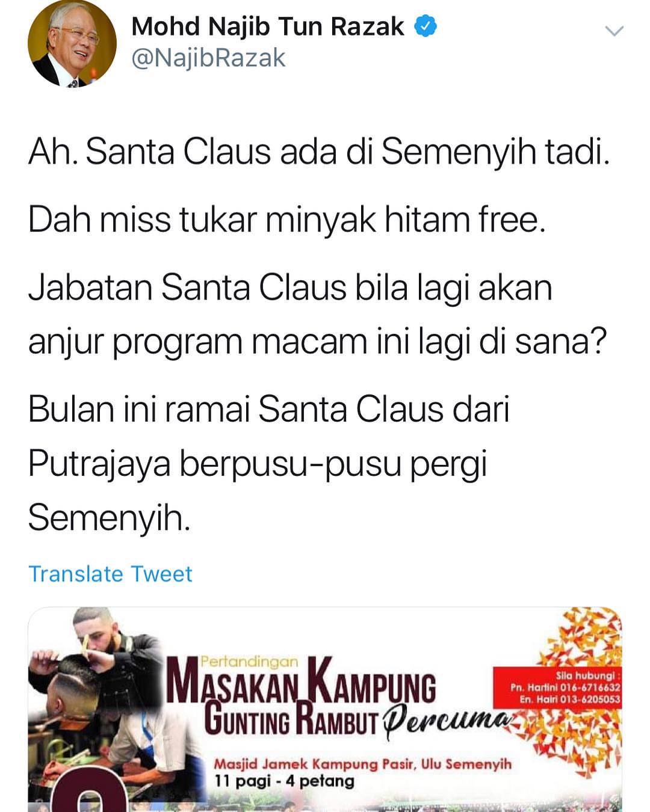Click the Pertandingan label on the poster
Screen dimensions: 650x812
coord(249,662)
